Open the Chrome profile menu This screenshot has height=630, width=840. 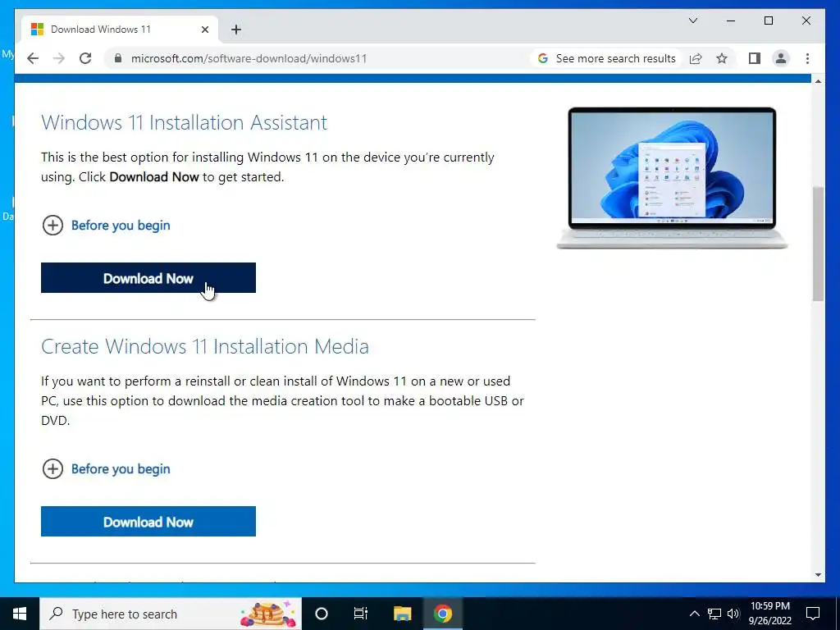pyautogui.click(x=781, y=58)
